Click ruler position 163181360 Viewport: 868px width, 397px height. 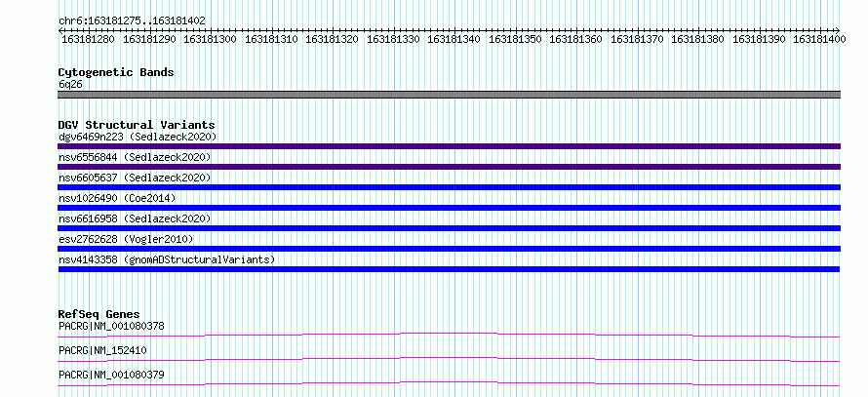point(575,39)
